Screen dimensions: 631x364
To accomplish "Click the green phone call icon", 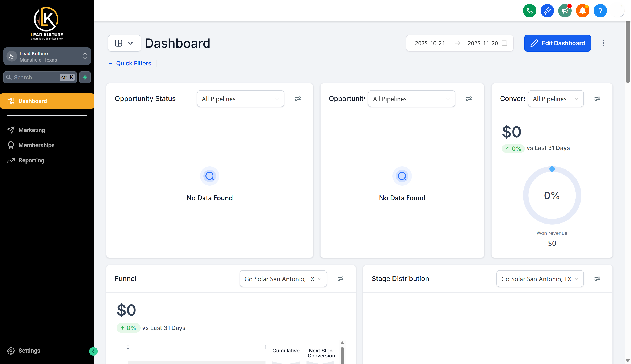I will pos(529,11).
